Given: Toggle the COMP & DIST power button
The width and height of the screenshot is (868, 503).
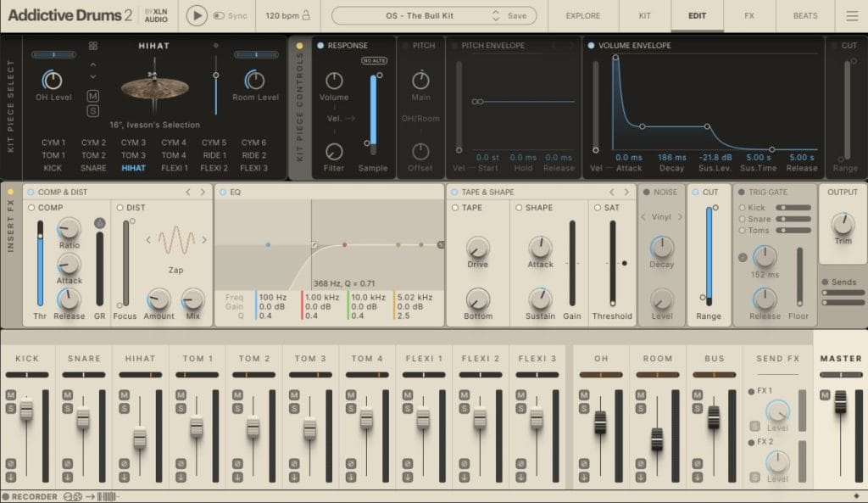Looking at the screenshot, I should click(31, 192).
